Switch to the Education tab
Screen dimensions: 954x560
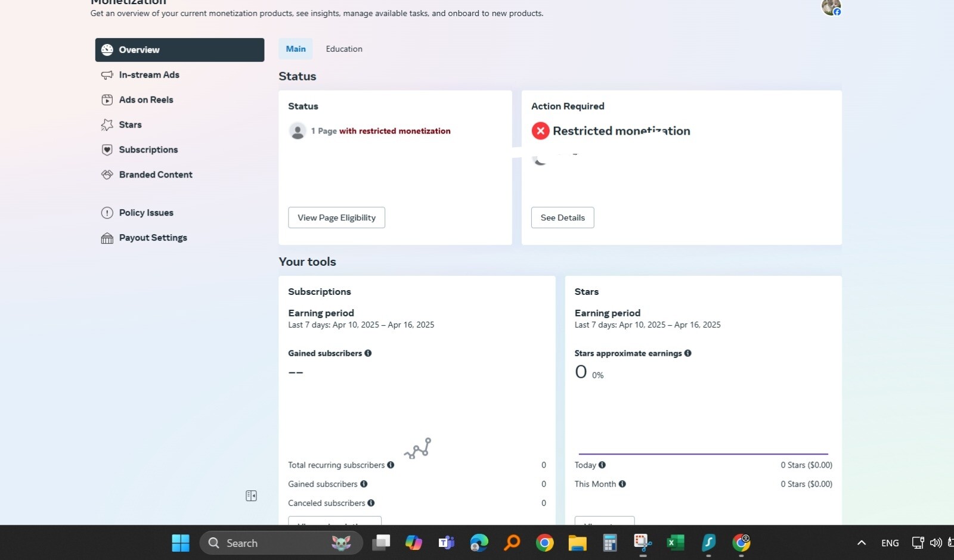click(x=344, y=49)
